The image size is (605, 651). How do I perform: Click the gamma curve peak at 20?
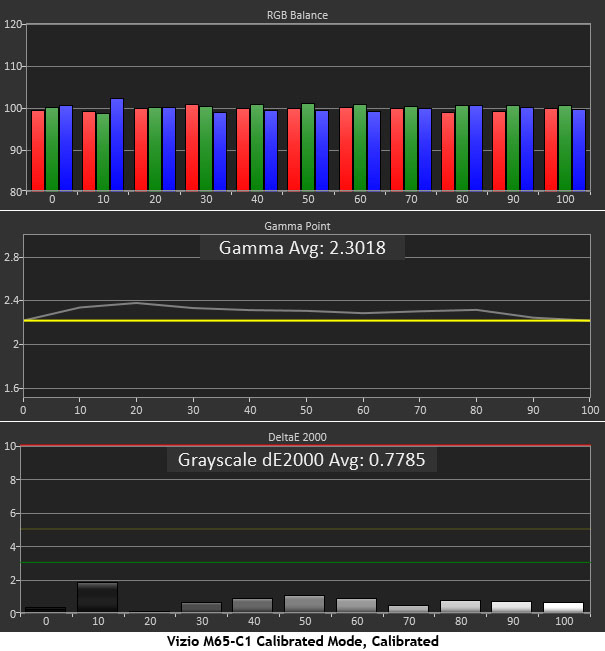click(136, 303)
